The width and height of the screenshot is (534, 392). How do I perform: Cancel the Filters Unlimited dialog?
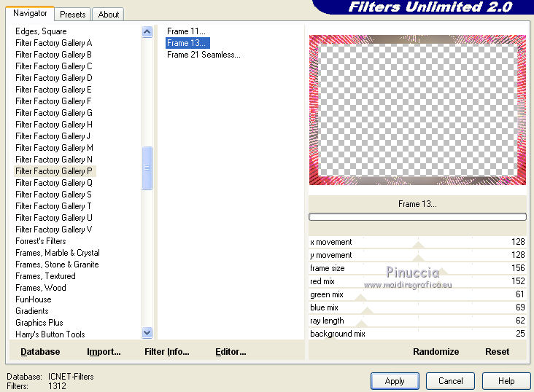coord(450,381)
